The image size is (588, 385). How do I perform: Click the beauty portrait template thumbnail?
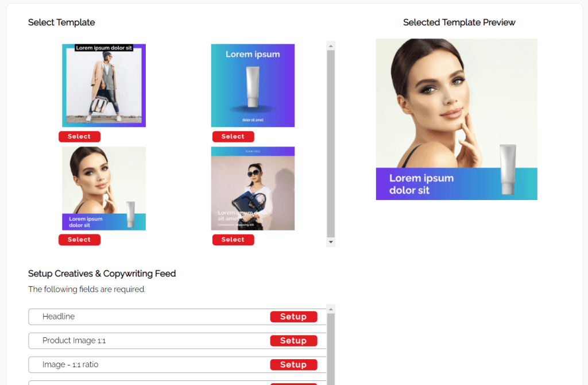[x=104, y=188]
